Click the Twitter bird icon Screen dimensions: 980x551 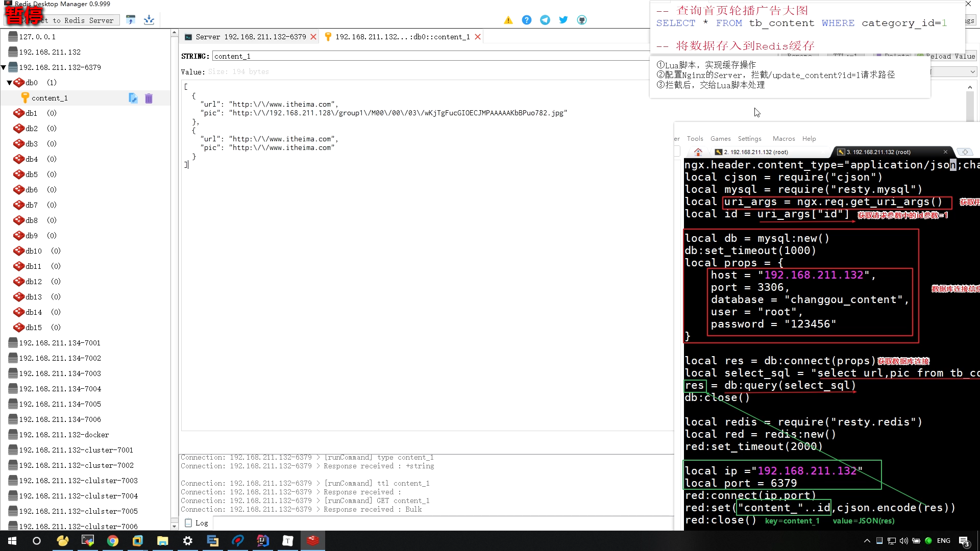[563, 20]
